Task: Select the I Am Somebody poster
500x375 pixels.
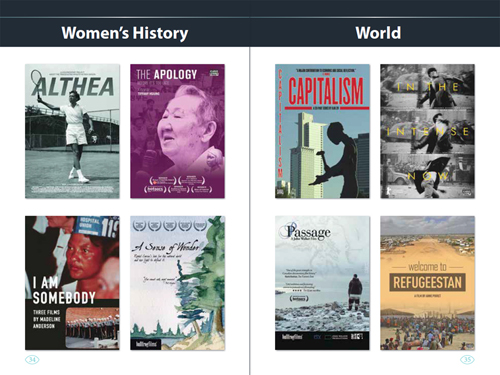Action: 72,283
